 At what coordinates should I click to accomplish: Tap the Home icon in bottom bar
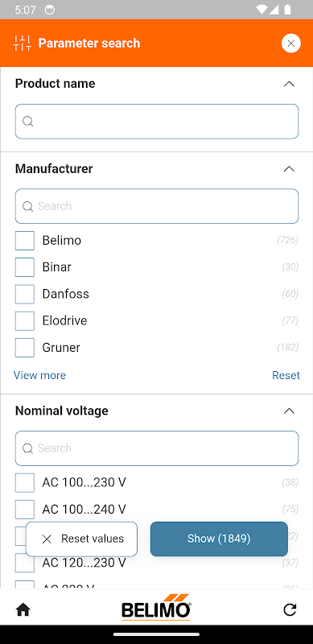(x=23, y=610)
